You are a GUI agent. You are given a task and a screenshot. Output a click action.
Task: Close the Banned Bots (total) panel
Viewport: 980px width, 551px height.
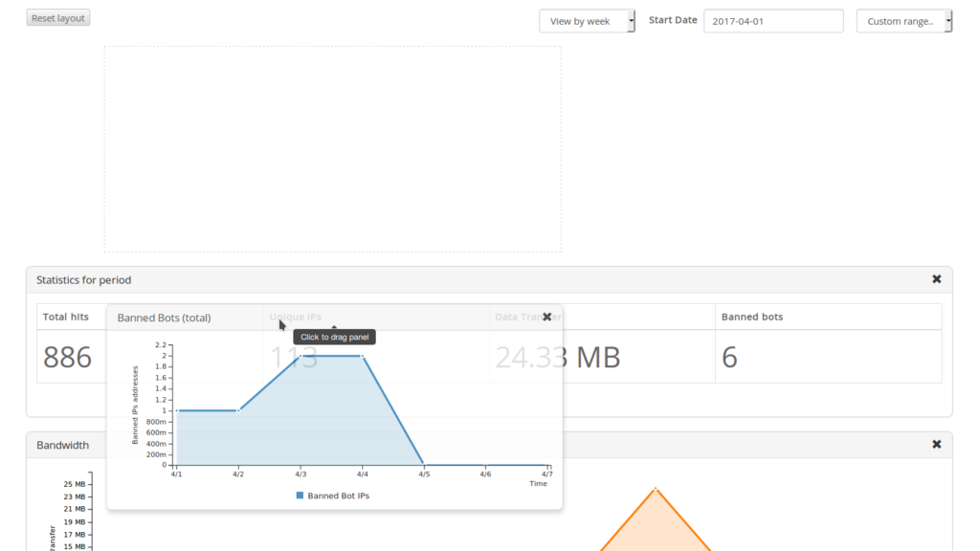pos(546,317)
